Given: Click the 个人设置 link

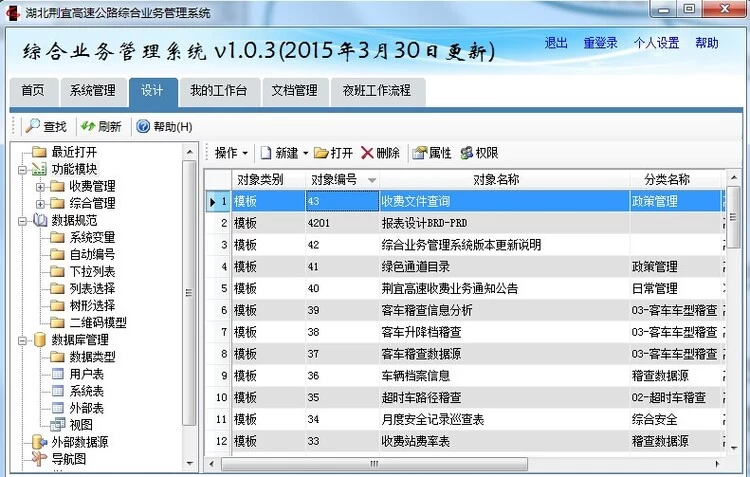Looking at the screenshot, I should [x=656, y=43].
